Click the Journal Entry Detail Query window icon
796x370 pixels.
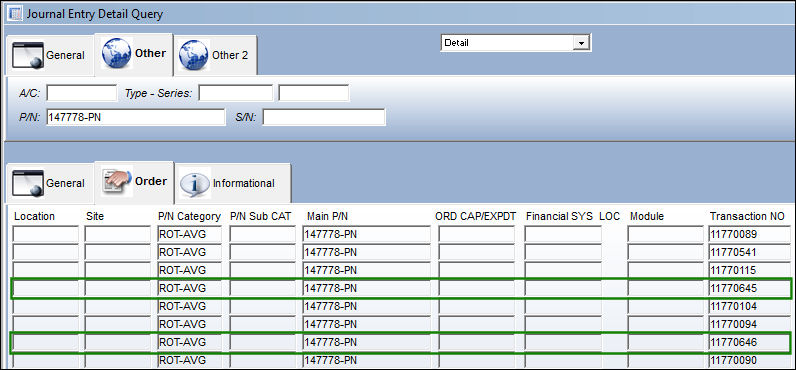pyautogui.click(x=16, y=13)
